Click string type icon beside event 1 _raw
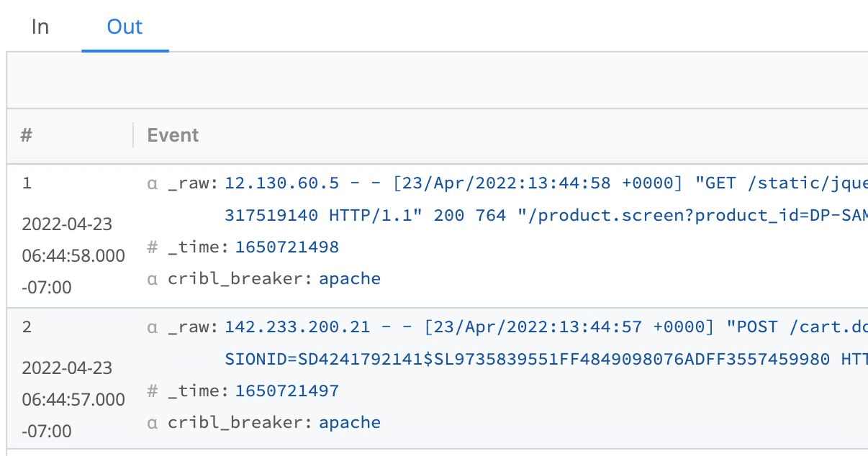 pyautogui.click(x=152, y=183)
